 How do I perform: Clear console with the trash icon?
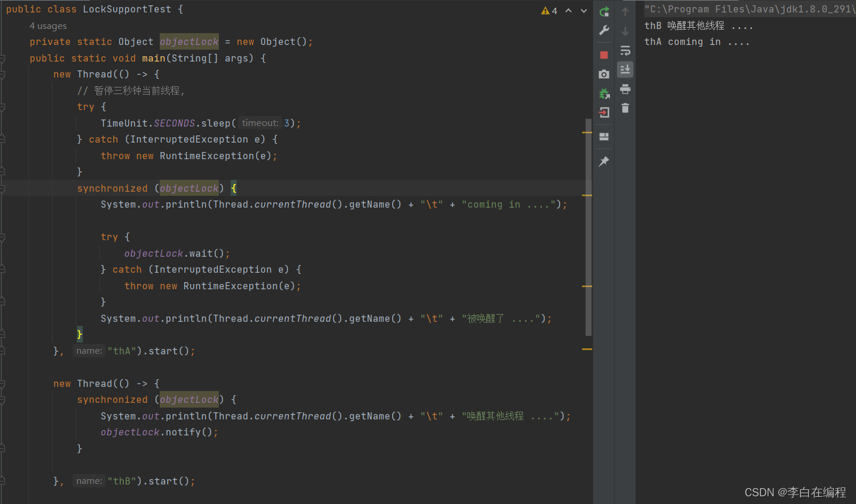(x=625, y=108)
